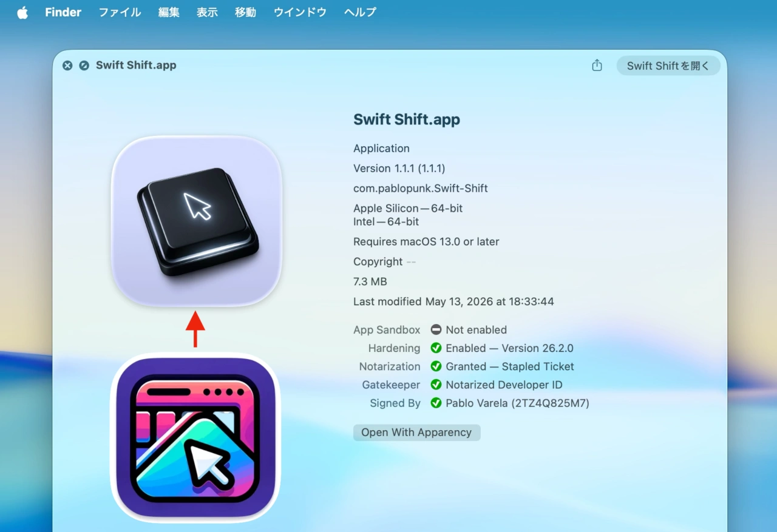Image resolution: width=777 pixels, height=532 pixels.
Task: Click the Not enabled status text
Action: tap(476, 330)
